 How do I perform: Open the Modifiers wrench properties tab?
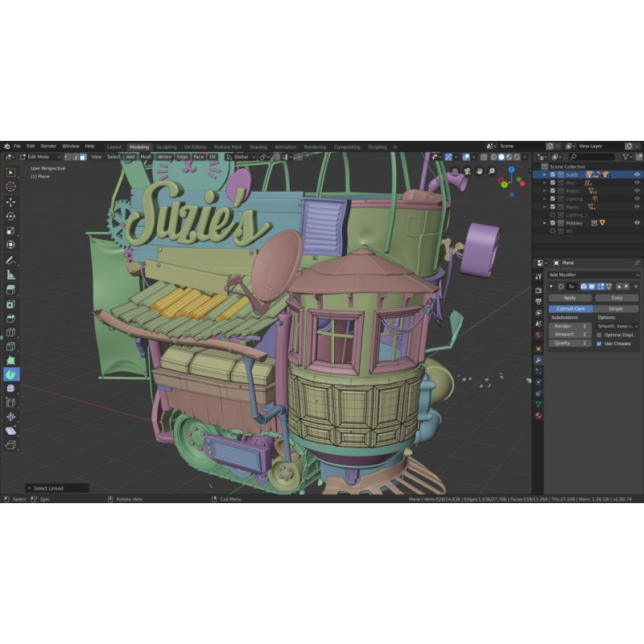coord(538,359)
